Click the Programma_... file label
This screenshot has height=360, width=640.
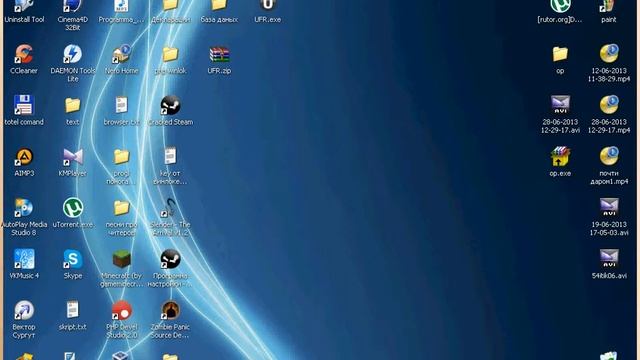[x=121, y=20]
